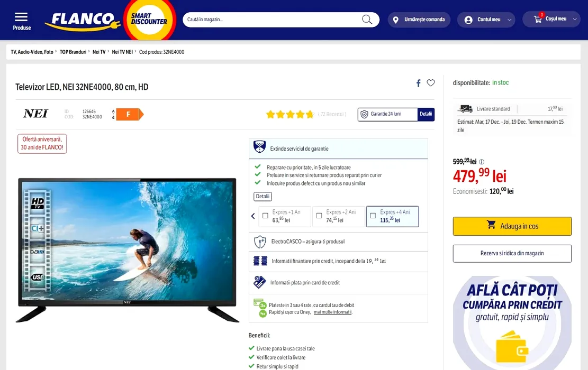588x370 pixels.
Task: Open TV, Audio-Video, Foto breadcrumb
Action: tap(32, 52)
